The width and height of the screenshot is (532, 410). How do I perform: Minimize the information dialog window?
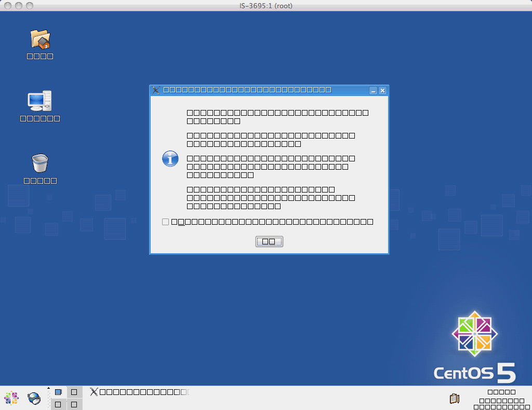(373, 91)
